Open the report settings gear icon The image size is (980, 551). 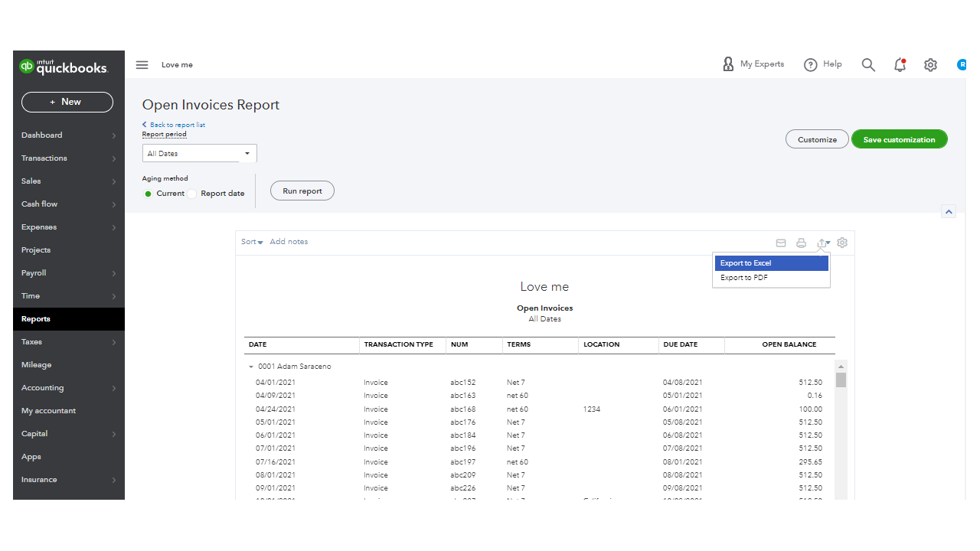tap(841, 243)
